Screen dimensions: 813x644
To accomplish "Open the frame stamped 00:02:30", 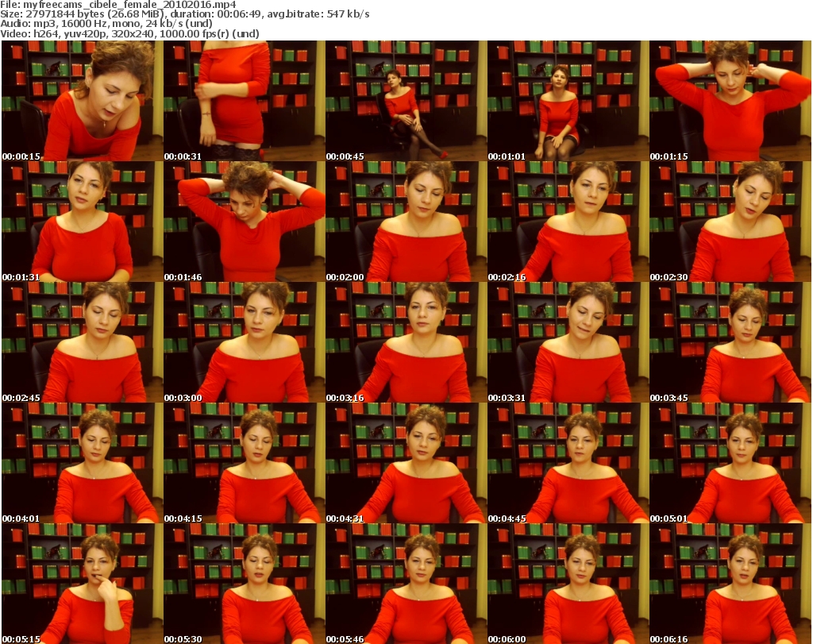I will [730, 222].
